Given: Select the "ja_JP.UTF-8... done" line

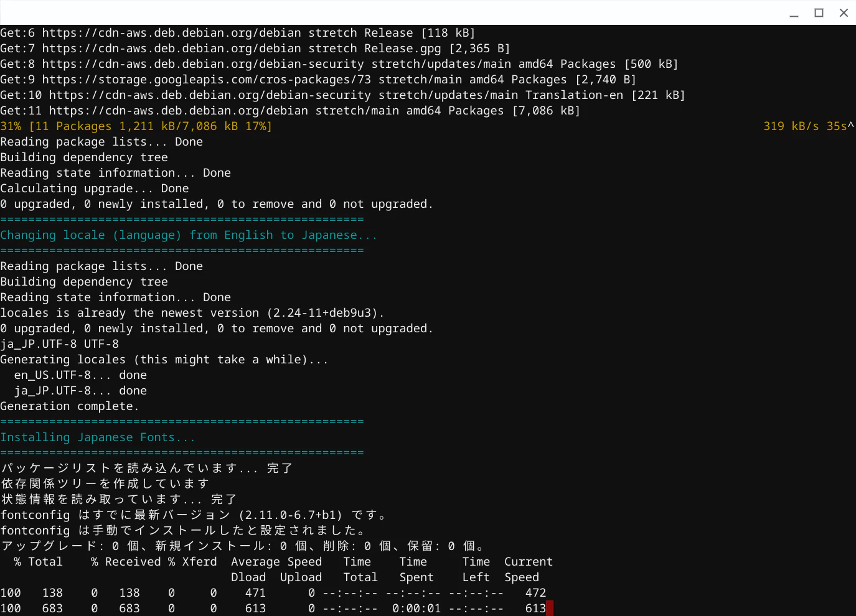Looking at the screenshot, I should click(80, 391).
